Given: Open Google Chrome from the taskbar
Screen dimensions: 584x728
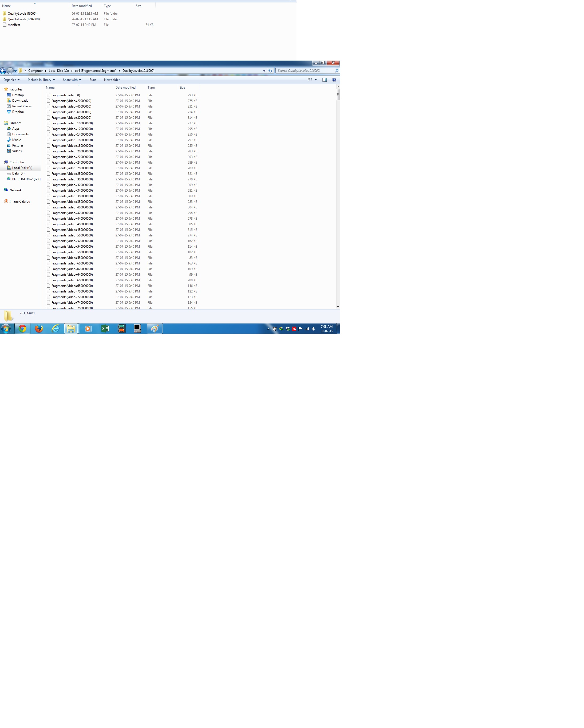Looking at the screenshot, I should click(x=22, y=329).
